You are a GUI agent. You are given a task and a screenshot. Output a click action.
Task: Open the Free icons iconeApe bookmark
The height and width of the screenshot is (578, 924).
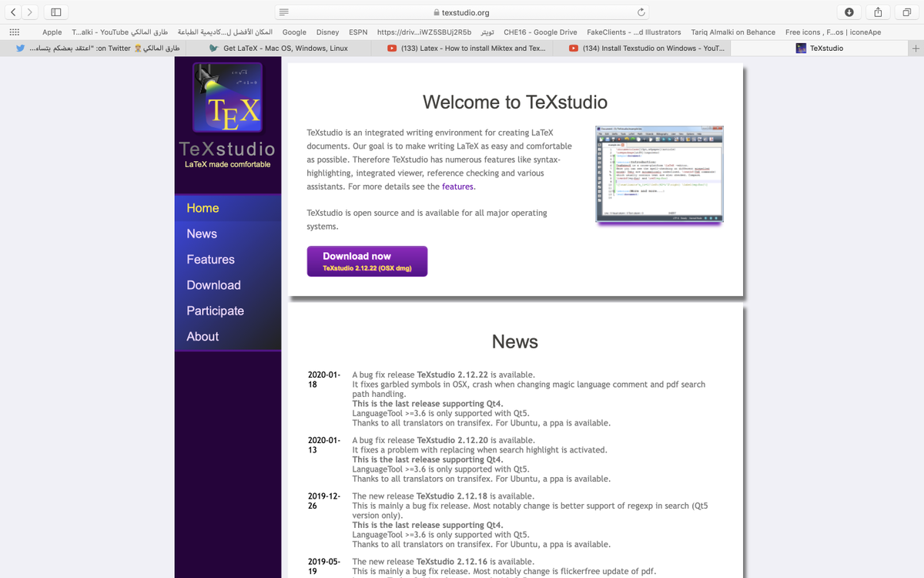(x=833, y=32)
